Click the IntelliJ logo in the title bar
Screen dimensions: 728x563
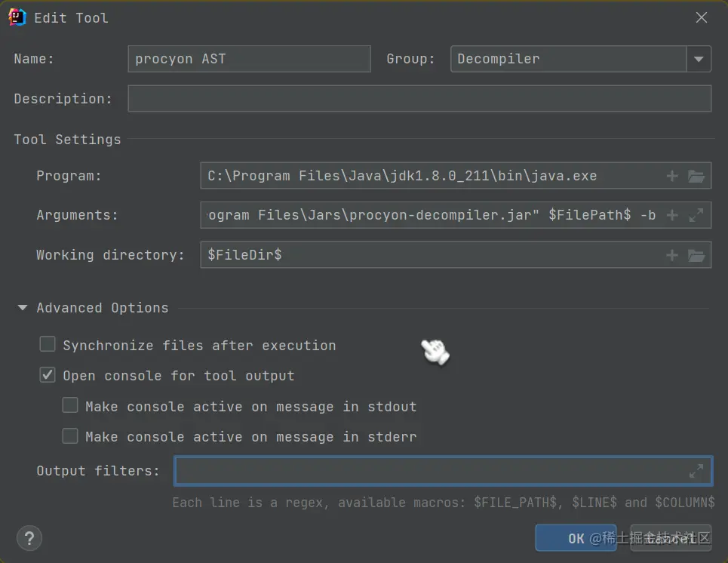point(16,16)
